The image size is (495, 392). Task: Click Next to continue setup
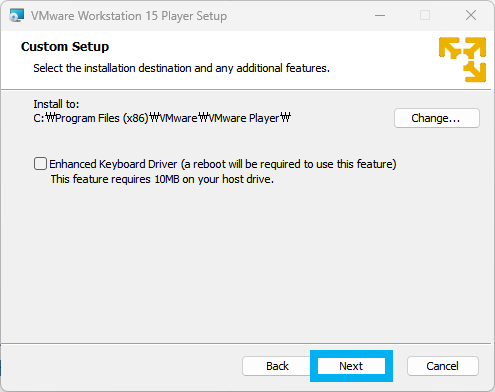351,366
